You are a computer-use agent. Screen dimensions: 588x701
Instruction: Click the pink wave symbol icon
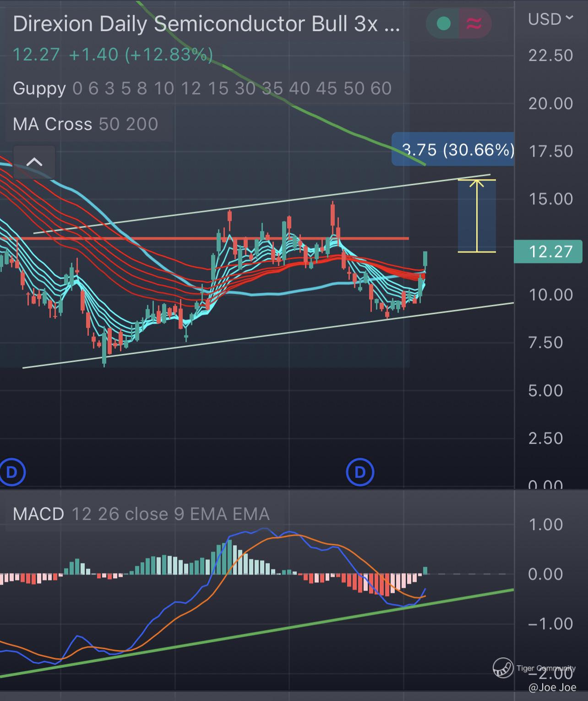click(x=474, y=23)
